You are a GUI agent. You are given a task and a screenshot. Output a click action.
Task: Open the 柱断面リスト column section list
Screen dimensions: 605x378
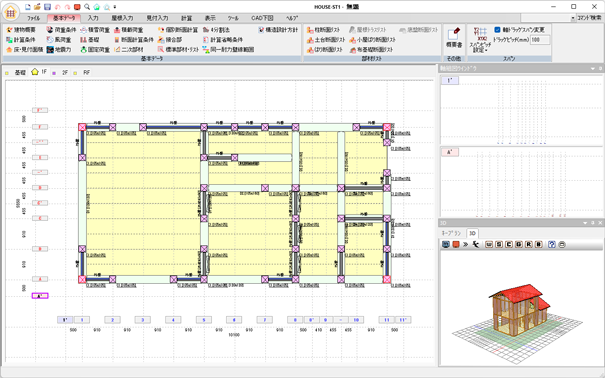(323, 30)
